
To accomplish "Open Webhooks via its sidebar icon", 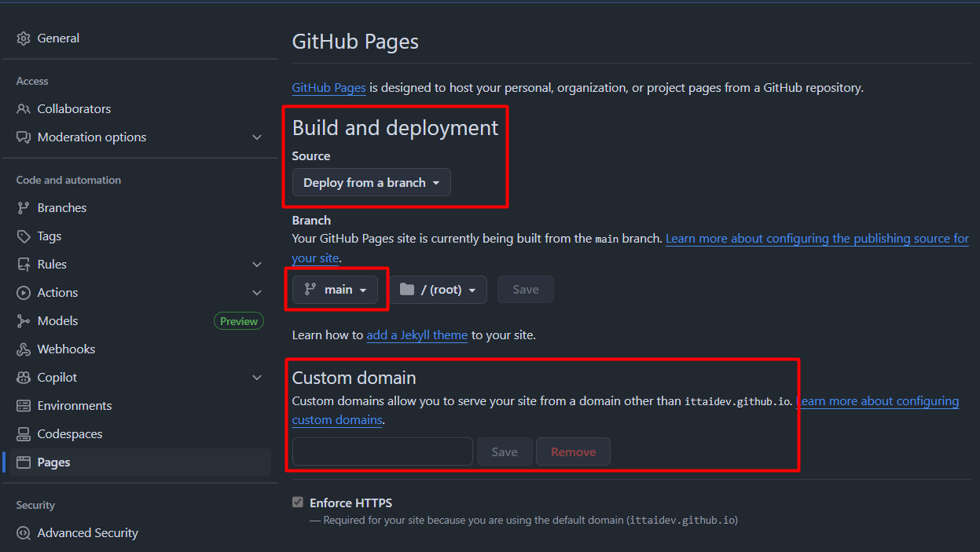I will 24,349.
